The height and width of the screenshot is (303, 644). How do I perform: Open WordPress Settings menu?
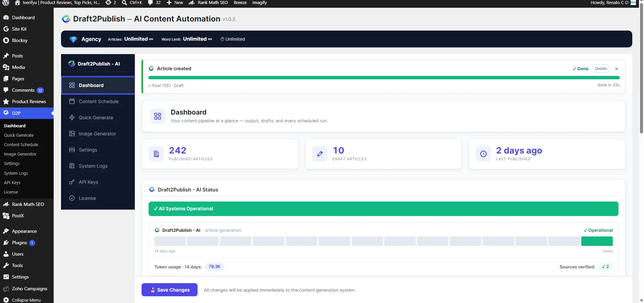pyautogui.click(x=27, y=277)
